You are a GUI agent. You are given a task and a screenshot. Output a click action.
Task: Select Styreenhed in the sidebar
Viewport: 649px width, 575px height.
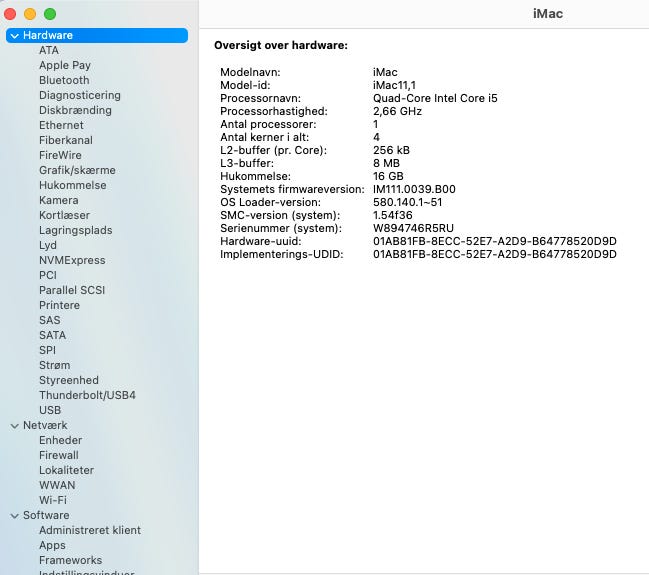69,380
